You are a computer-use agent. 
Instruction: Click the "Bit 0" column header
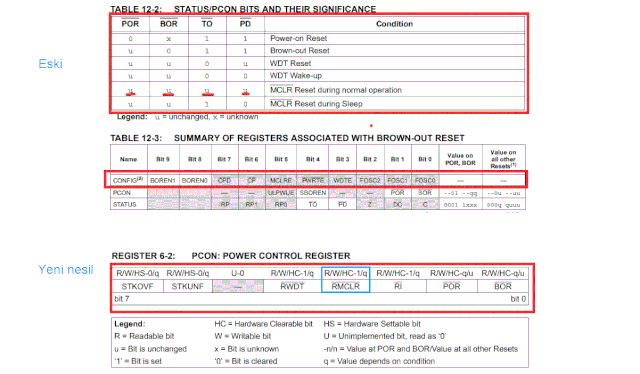[x=425, y=159]
